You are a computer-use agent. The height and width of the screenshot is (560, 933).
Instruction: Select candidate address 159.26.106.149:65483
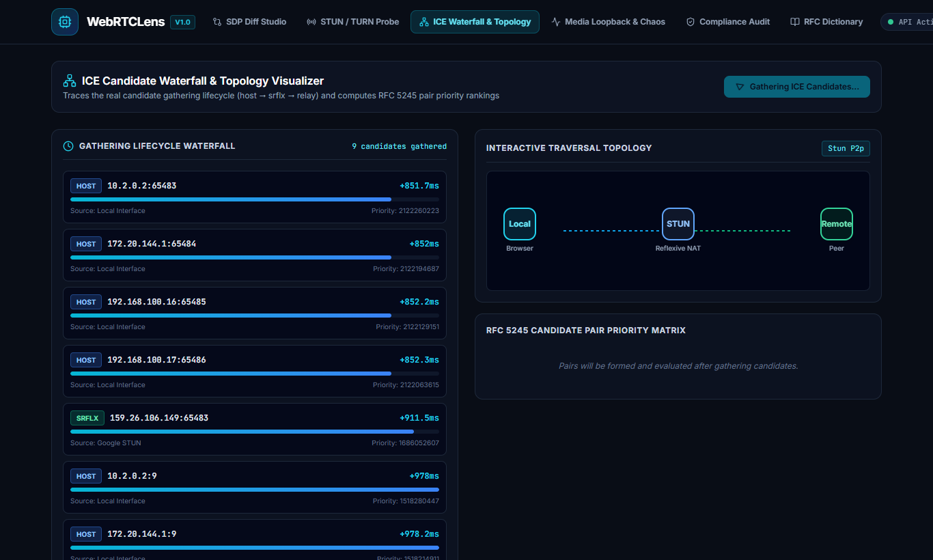(x=159, y=418)
